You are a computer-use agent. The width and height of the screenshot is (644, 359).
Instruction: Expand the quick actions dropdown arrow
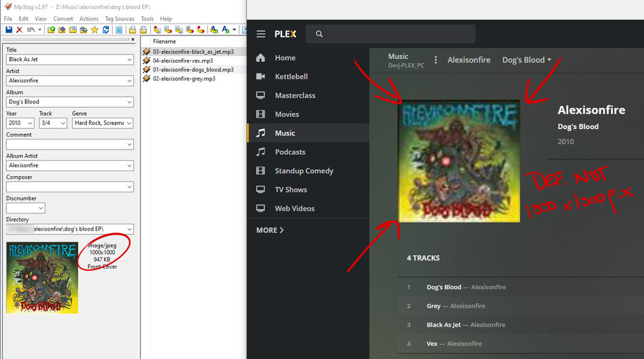point(234,29)
